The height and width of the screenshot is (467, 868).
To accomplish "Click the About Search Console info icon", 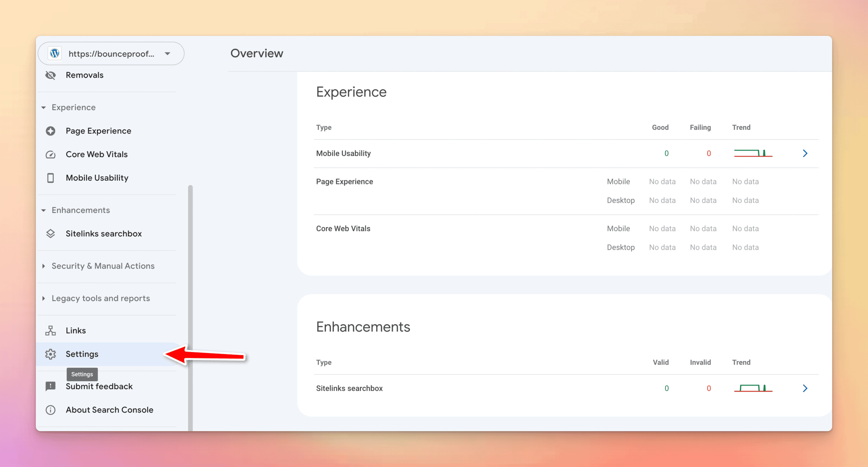I will tap(51, 410).
